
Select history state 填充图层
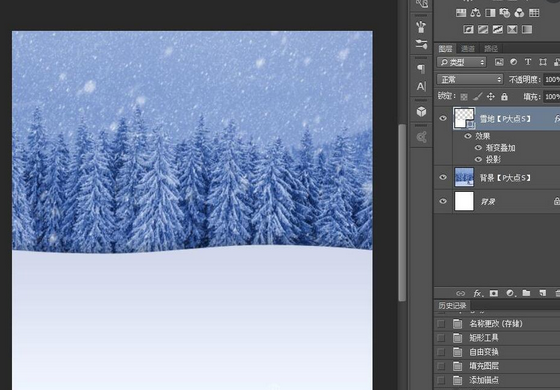[x=496, y=366]
